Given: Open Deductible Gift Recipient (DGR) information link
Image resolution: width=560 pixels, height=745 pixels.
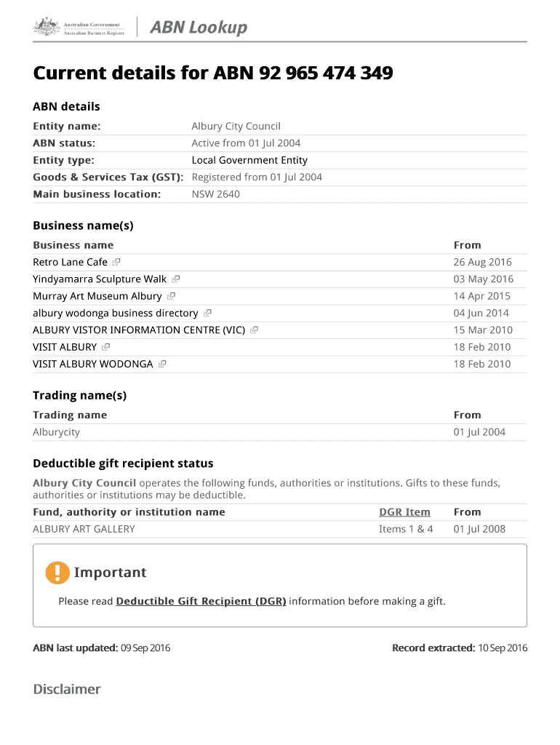Looking at the screenshot, I should pos(201,602).
